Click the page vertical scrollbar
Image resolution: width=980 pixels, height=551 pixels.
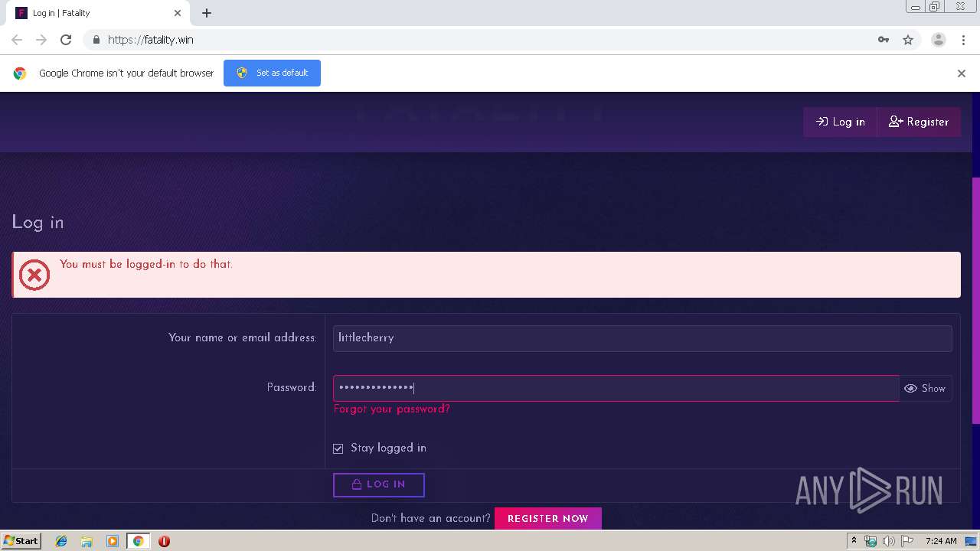[x=975, y=301]
